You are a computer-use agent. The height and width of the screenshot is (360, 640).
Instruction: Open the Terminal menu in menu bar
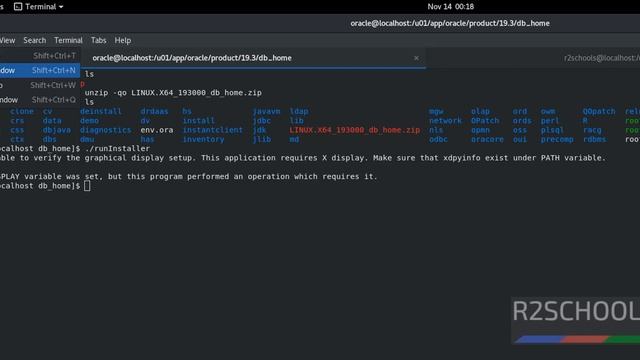[68, 40]
